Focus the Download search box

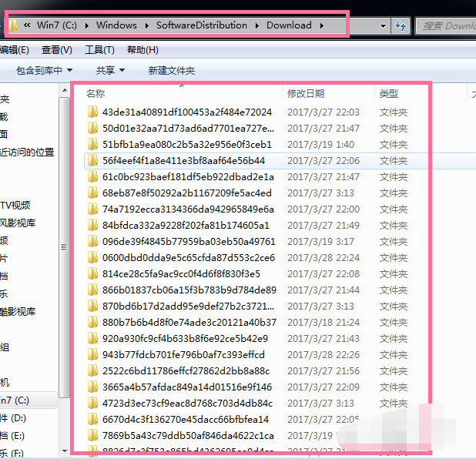(446, 26)
